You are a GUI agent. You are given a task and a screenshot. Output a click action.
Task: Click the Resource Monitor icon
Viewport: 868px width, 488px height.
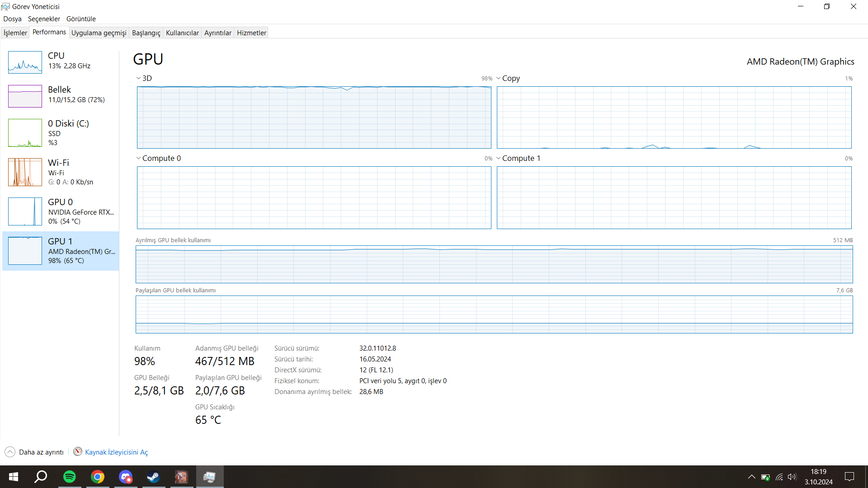point(78,452)
